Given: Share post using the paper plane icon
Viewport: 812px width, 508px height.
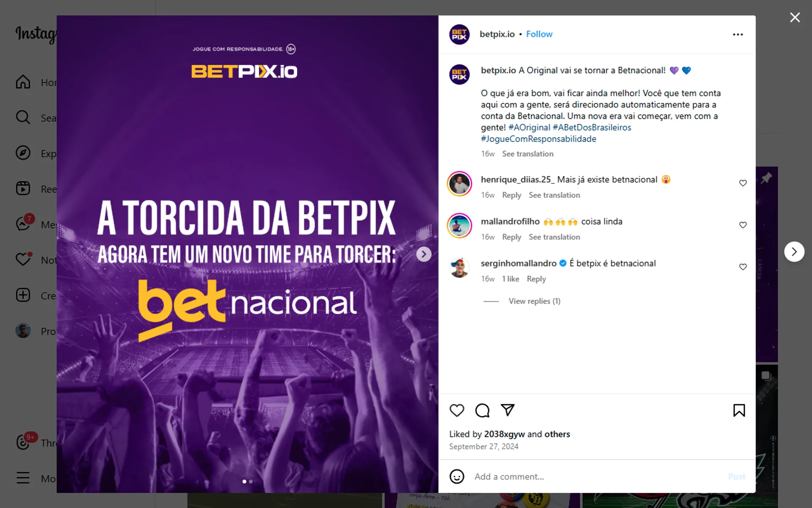Looking at the screenshot, I should click(507, 410).
